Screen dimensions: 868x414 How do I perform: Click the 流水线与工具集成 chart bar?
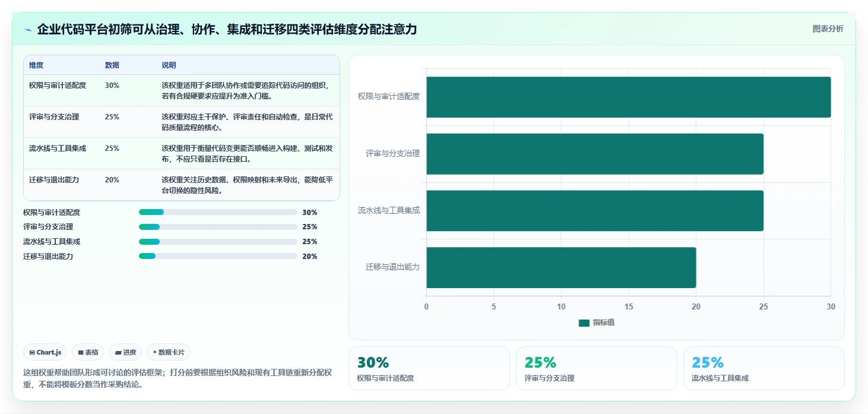[x=595, y=211]
